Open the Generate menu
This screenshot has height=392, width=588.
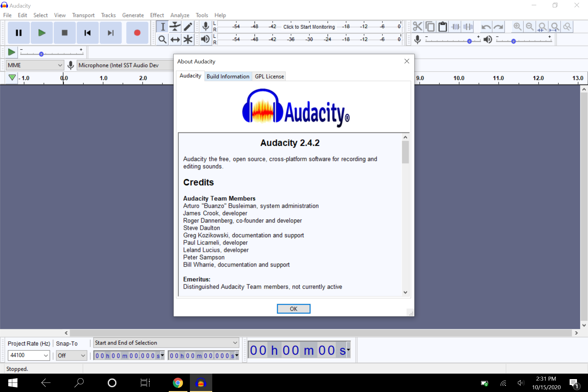(133, 15)
